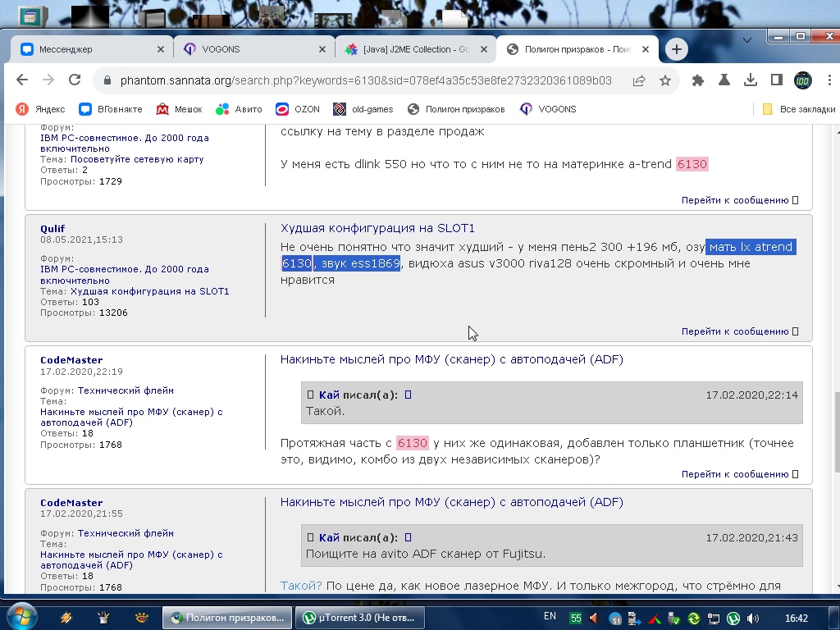Viewport: 840px width, 630px height.
Task: Open the system tray volume speaker icon
Action: (x=753, y=619)
